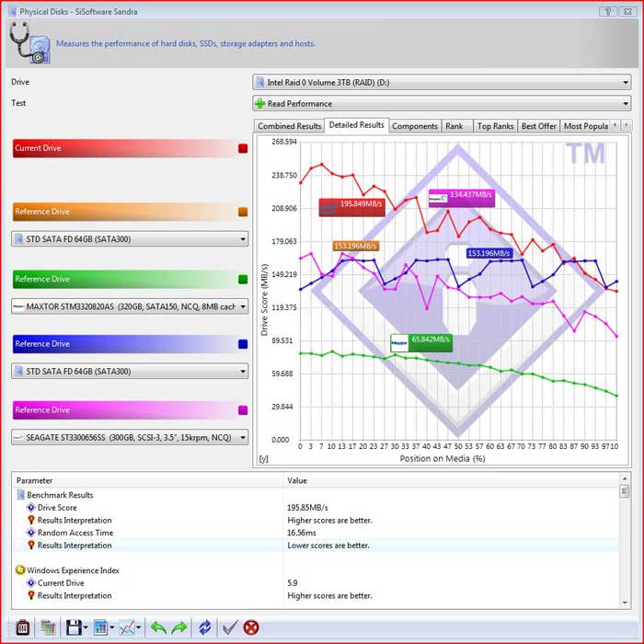
Task: Click the line graph style icon
Action: (x=127, y=627)
